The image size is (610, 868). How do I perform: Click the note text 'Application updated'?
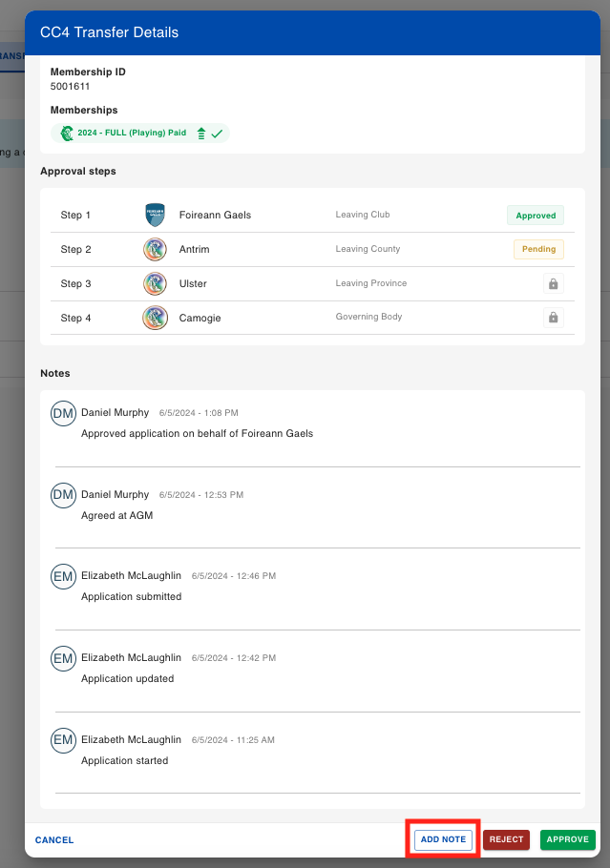(x=127, y=679)
